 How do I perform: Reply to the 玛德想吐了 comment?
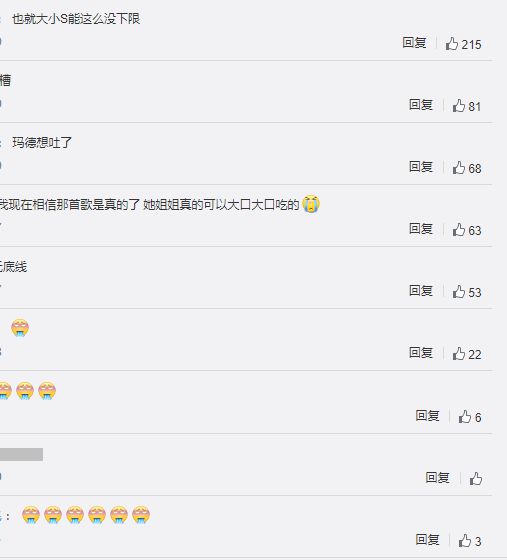click(421, 167)
